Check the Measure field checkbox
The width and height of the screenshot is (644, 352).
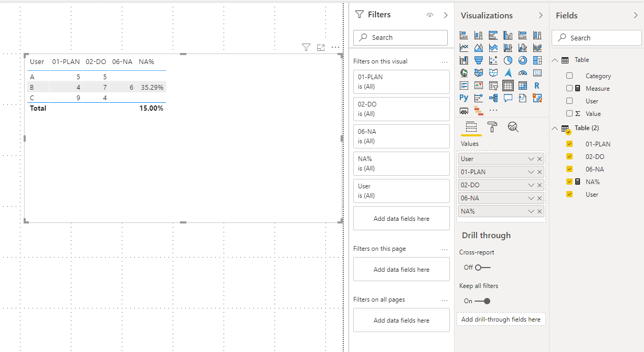(569, 89)
